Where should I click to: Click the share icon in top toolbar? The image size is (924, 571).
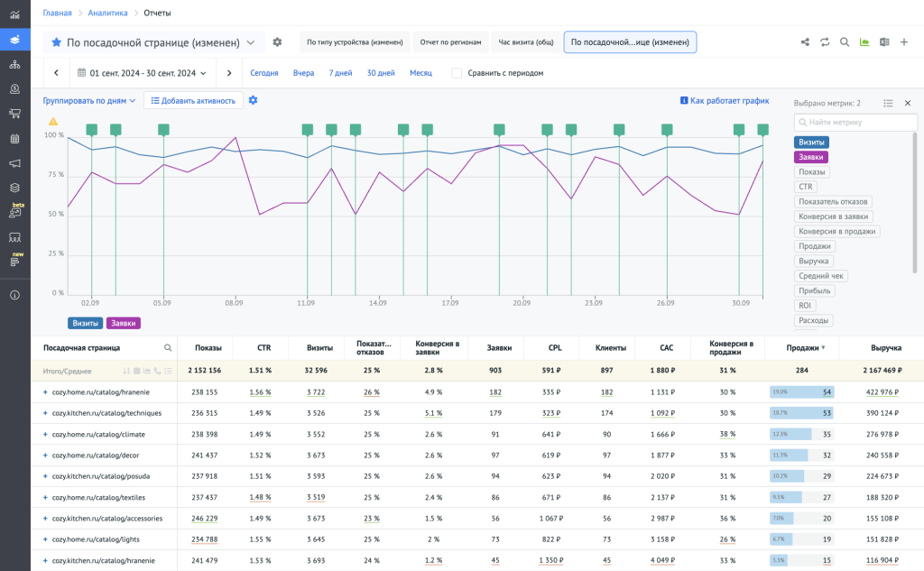[x=805, y=42]
